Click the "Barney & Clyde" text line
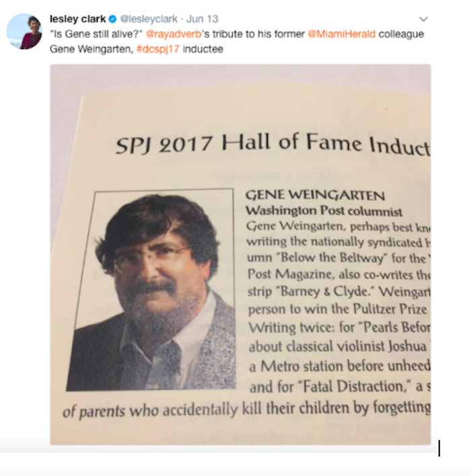Image resolution: width=471 pixels, height=476 pixels. (x=339, y=292)
